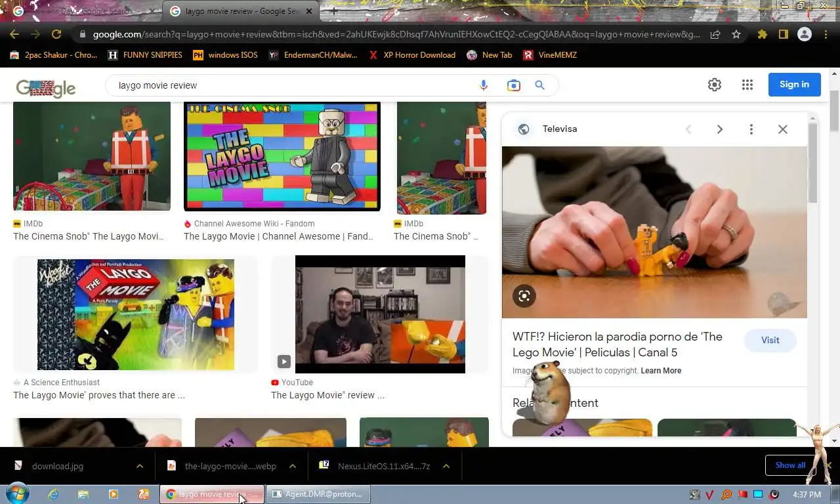Go back with the browser back arrow
This screenshot has height=504, width=840.
pos(14,34)
